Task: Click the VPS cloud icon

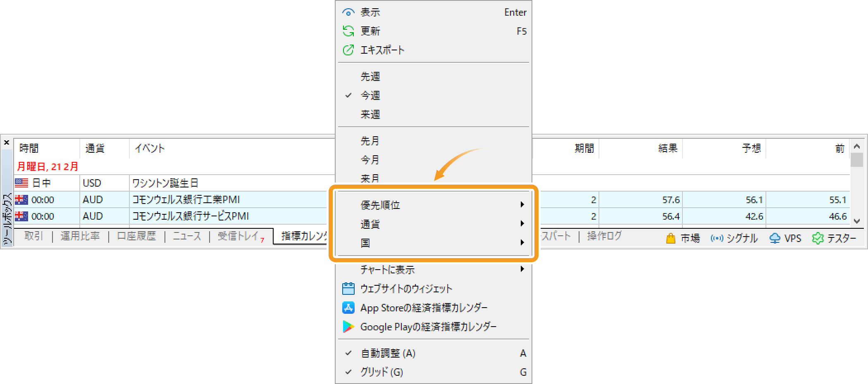Action: (x=775, y=238)
